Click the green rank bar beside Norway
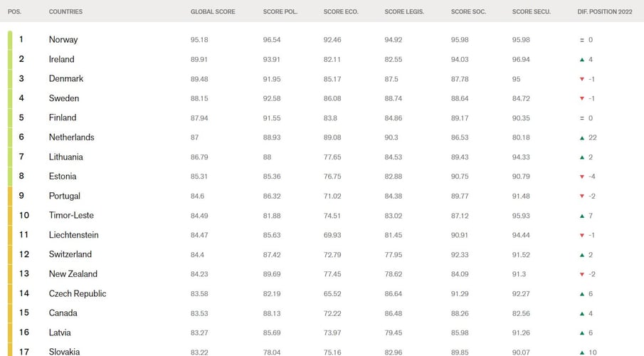This screenshot has height=356, width=644. 10,40
